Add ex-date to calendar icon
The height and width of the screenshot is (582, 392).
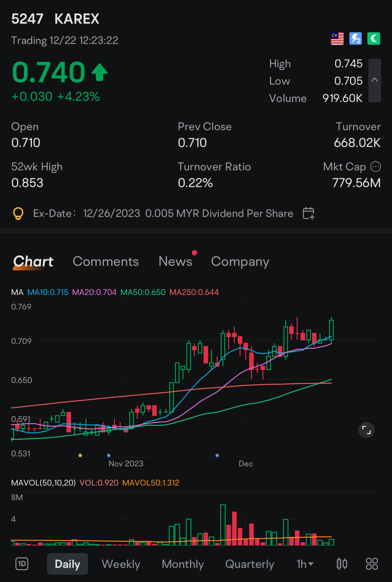coord(309,213)
